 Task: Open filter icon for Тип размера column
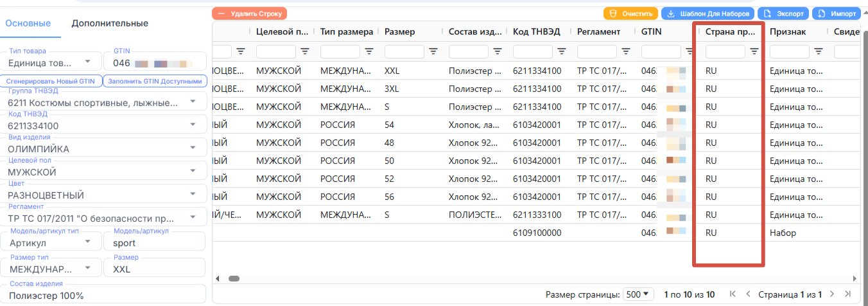tap(369, 51)
